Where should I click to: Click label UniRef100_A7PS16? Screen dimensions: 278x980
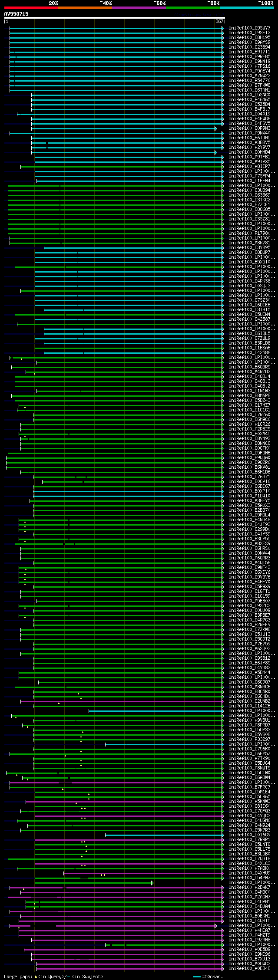pyautogui.click(x=249, y=66)
